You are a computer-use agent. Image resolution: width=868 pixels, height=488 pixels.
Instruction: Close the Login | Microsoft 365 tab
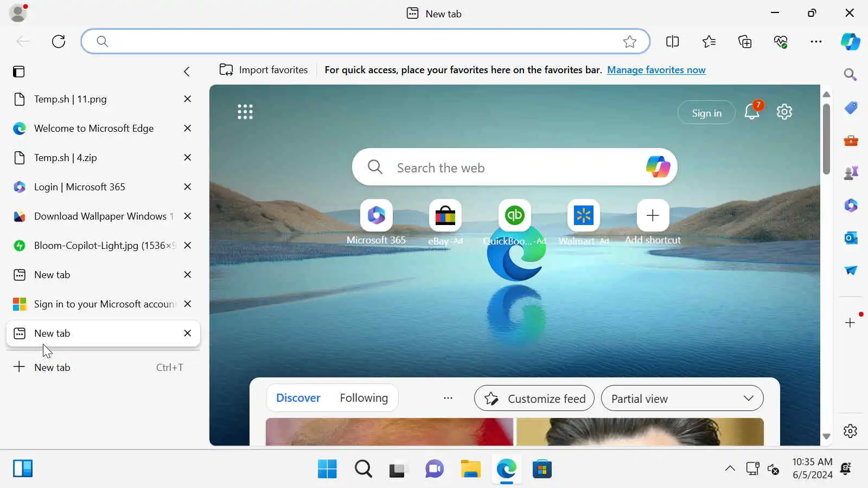click(188, 187)
